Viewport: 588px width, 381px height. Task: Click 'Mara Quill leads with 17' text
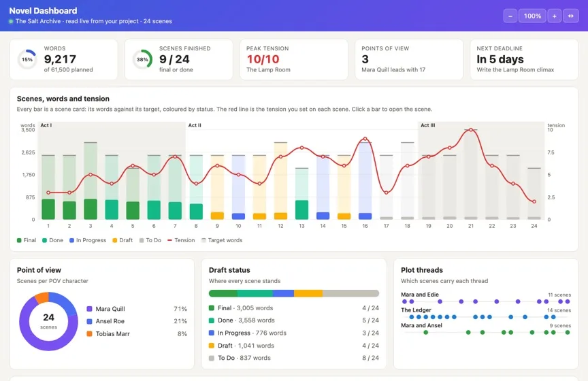(x=393, y=70)
